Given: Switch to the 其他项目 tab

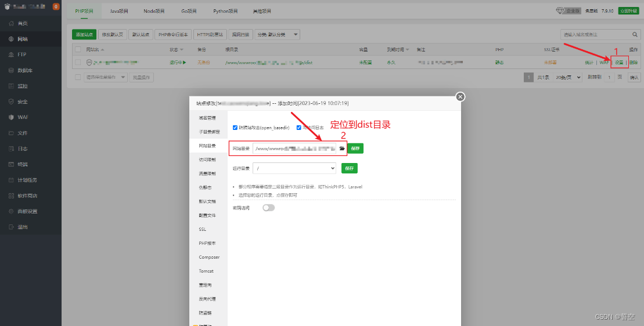Looking at the screenshot, I should (x=262, y=11).
